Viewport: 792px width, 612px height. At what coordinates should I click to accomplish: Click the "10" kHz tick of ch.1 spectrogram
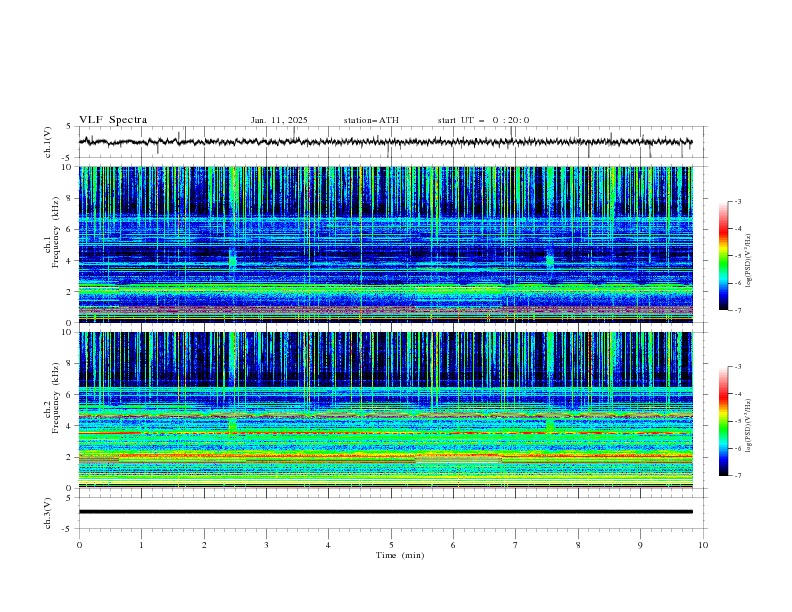point(69,167)
